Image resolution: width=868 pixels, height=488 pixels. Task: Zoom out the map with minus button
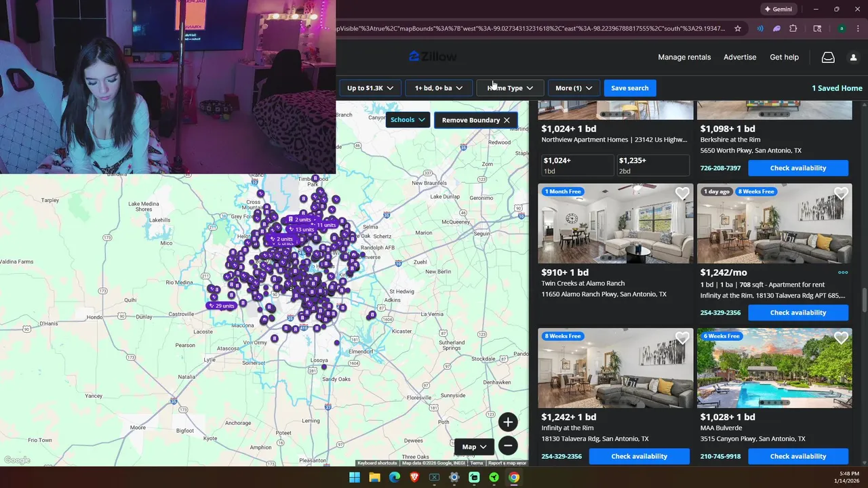[508, 445]
